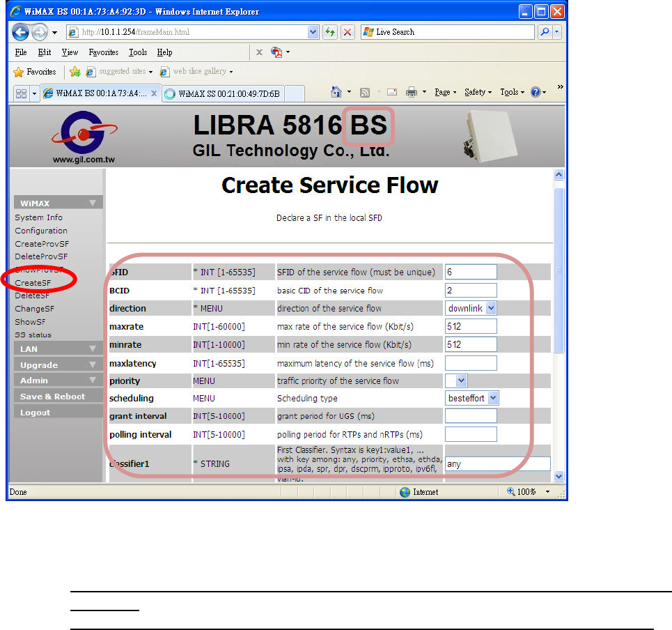Click the Stop loading red X icon
This screenshot has width=672, height=630.
(x=347, y=32)
